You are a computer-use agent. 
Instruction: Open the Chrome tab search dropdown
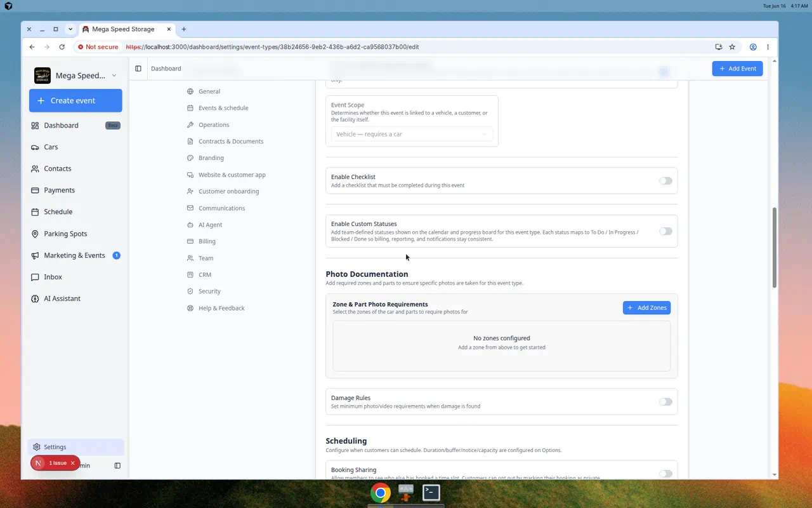coord(70,29)
